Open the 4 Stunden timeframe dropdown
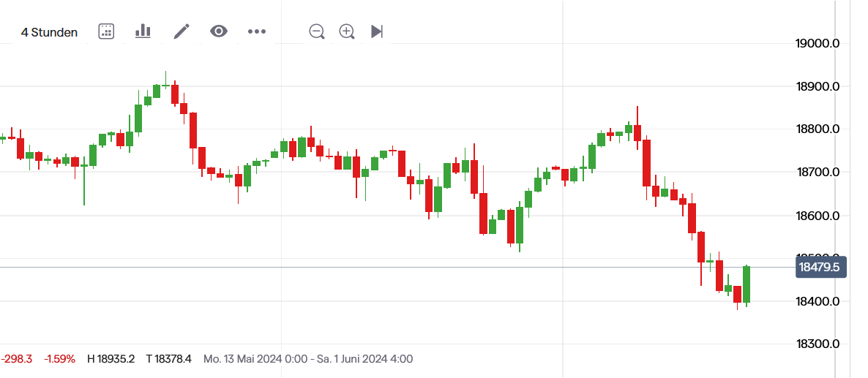 [x=49, y=32]
